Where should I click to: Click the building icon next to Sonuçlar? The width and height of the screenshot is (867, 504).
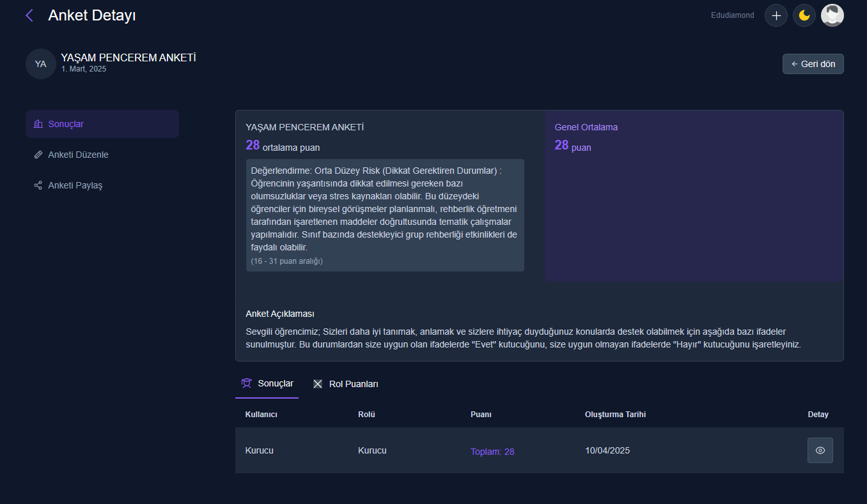coord(38,124)
